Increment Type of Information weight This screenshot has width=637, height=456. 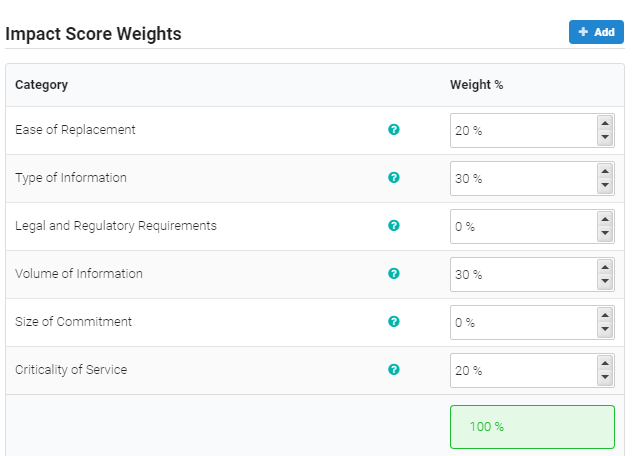click(605, 172)
